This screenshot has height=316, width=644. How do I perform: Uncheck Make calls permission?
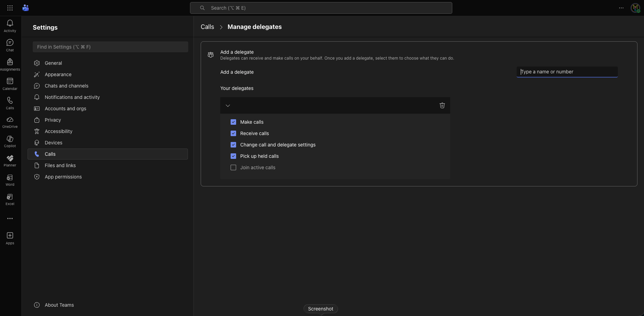233,122
